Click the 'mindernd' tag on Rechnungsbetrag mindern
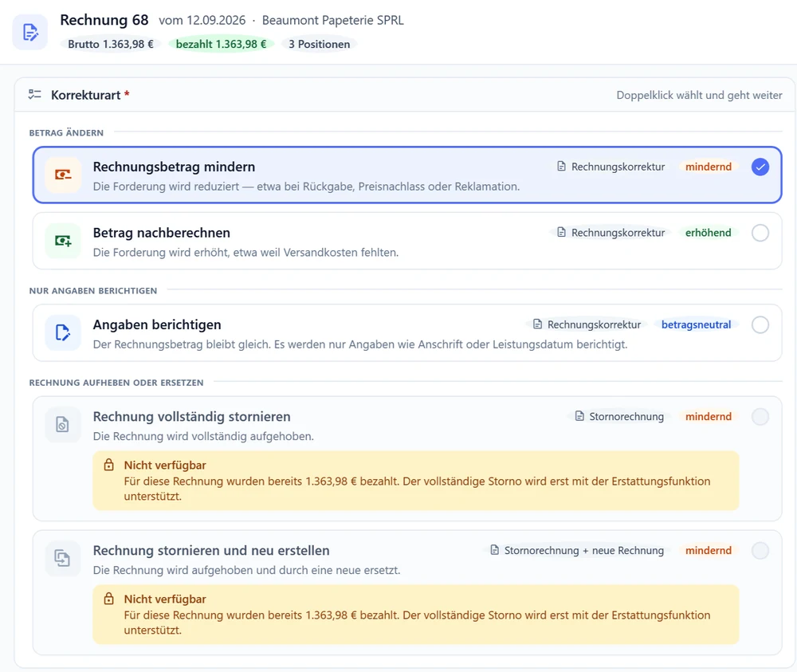Image resolution: width=797 pixels, height=672 pixels. pyautogui.click(x=708, y=167)
